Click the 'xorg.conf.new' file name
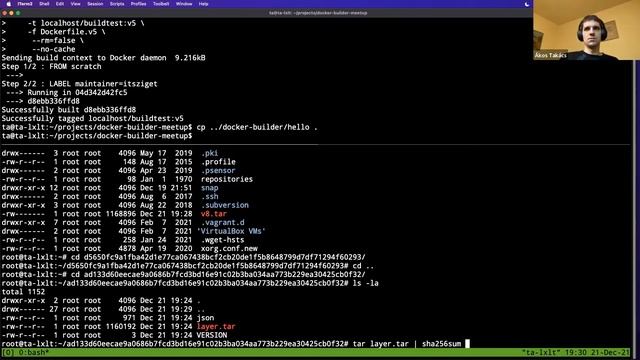This screenshot has width=640, height=360. coord(229,249)
